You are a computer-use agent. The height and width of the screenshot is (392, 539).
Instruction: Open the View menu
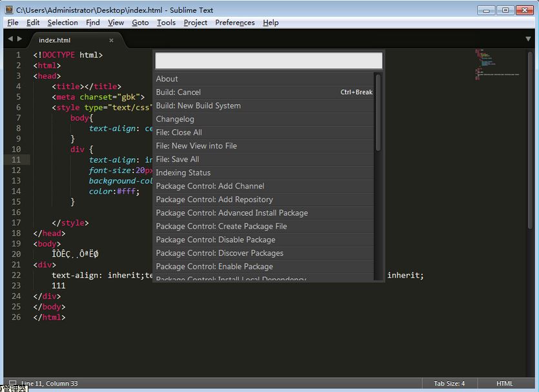(x=116, y=23)
